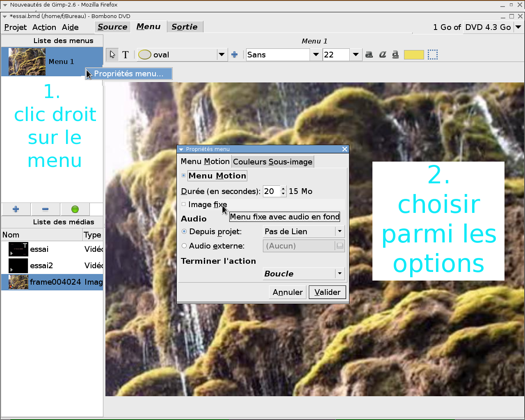Click the blue plus add-shape icon beside oval

(235, 55)
